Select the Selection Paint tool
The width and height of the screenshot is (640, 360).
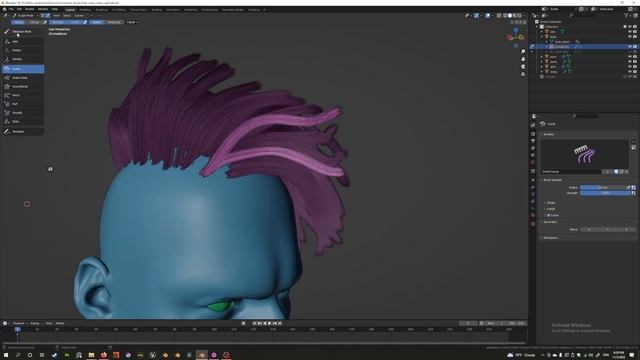(x=23, y=31)
